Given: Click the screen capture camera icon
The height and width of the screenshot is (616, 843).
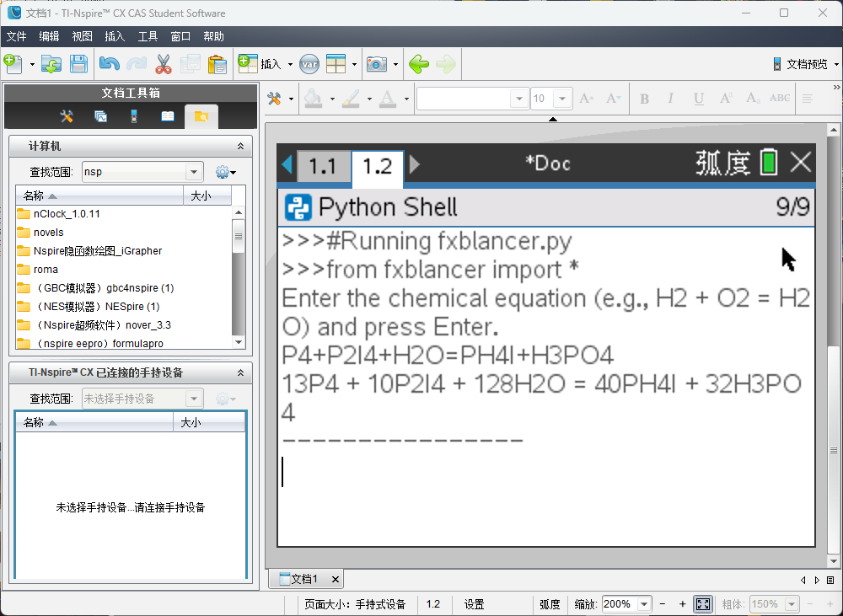Looking at the screenshot, I should click(377, 64).
